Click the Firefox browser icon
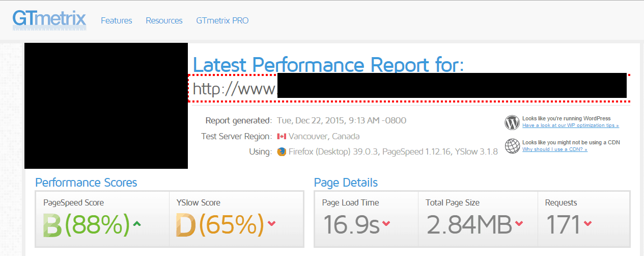644x256 pixels. click(282, 151)
